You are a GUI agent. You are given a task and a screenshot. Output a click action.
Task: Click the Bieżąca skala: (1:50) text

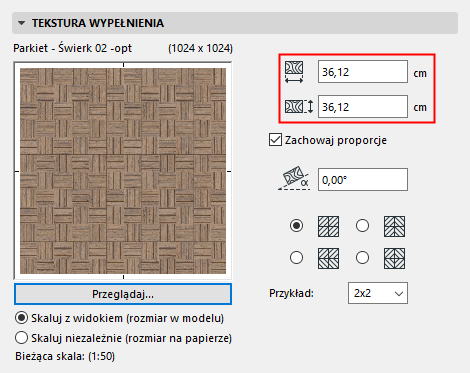(x=65, y=356)
